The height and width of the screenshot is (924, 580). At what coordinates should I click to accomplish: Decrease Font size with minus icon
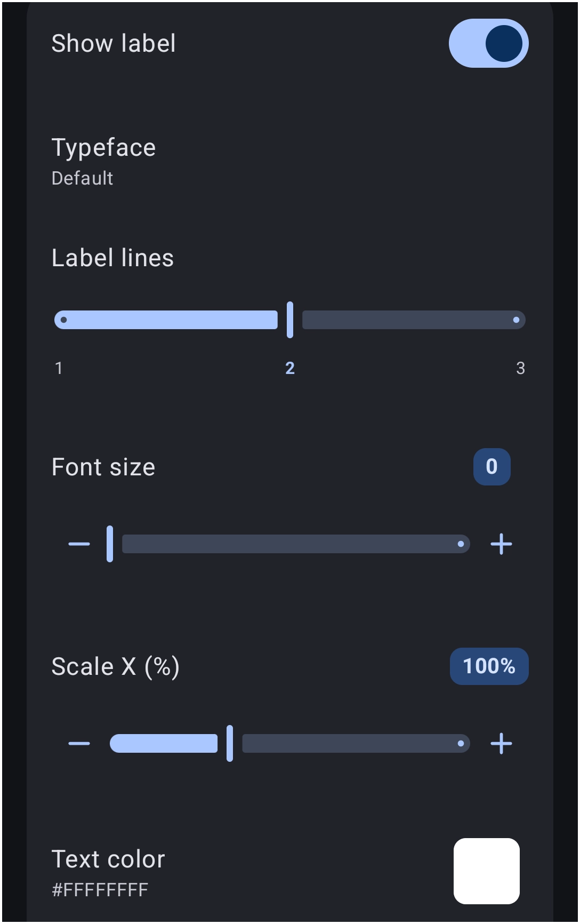[x=79, y=544]
